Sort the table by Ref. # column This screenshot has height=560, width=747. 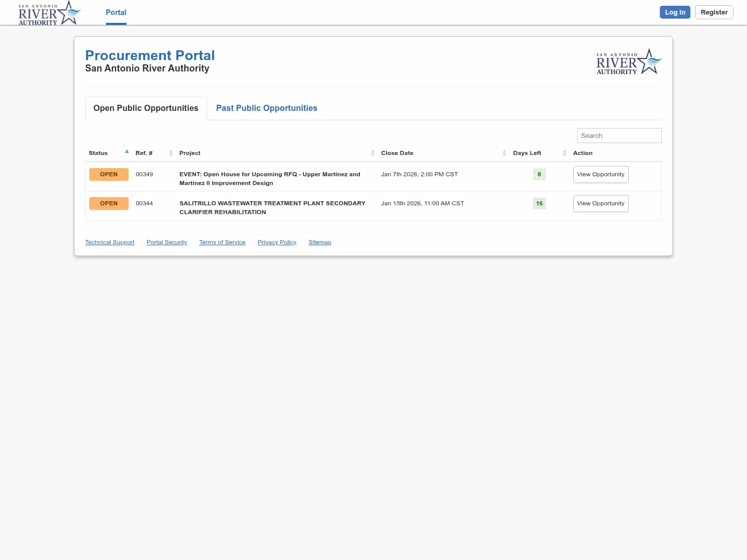coord(171,153)
